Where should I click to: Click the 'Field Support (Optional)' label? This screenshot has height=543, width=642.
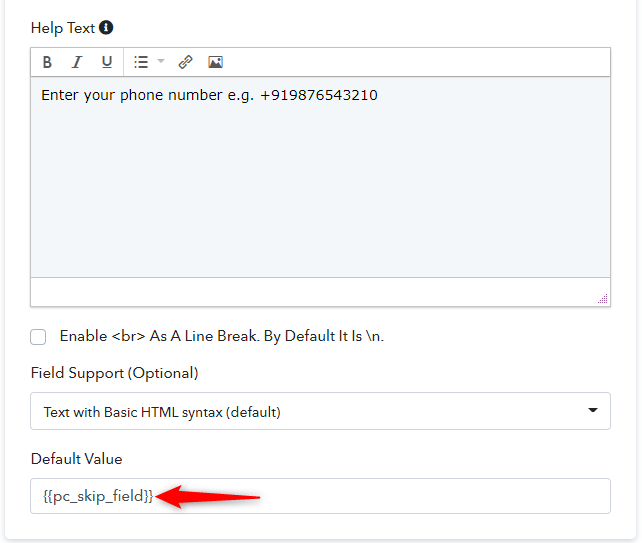(115, 373)
